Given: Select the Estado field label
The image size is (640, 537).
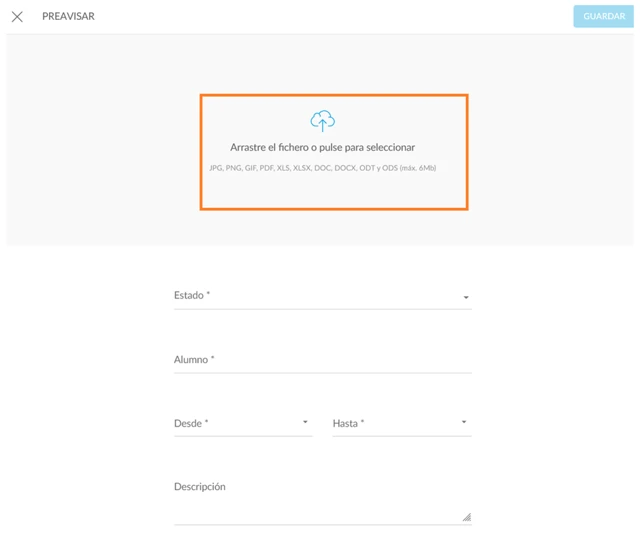Looking at the screenshot, I should pyautogui.click(x=191, y=296).
